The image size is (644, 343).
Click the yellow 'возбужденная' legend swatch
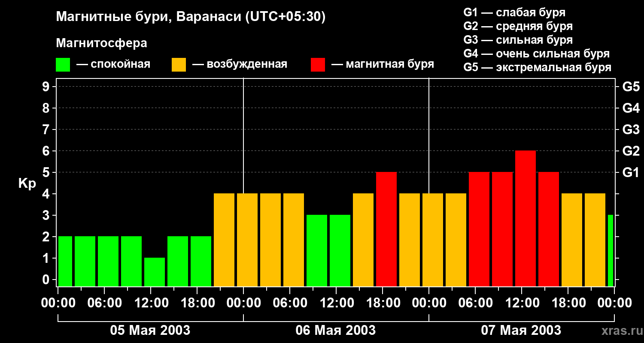click(179, 65)
